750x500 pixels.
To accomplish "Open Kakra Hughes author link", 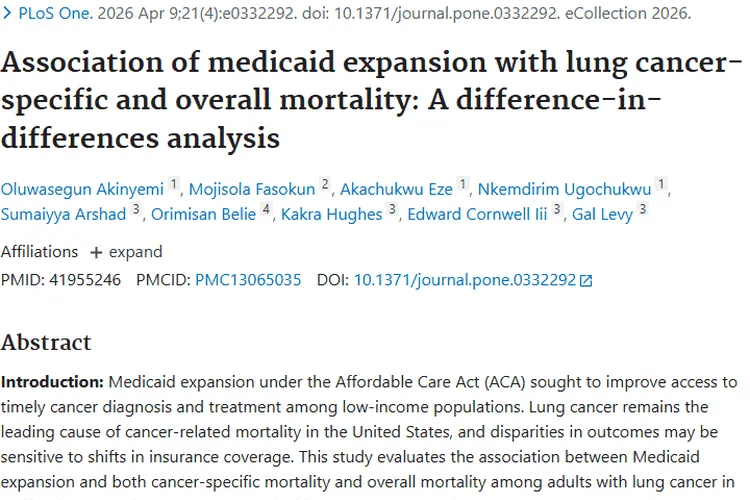I will pos(331,214).
